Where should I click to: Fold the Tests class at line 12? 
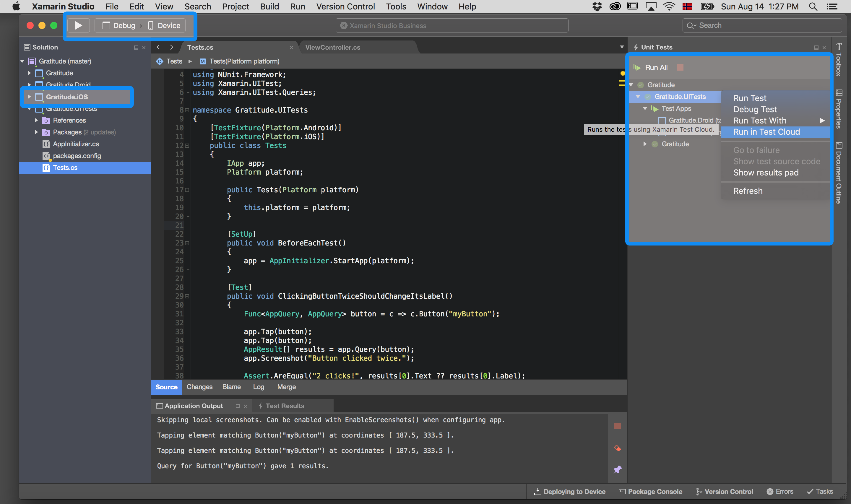tap(187, 145)
